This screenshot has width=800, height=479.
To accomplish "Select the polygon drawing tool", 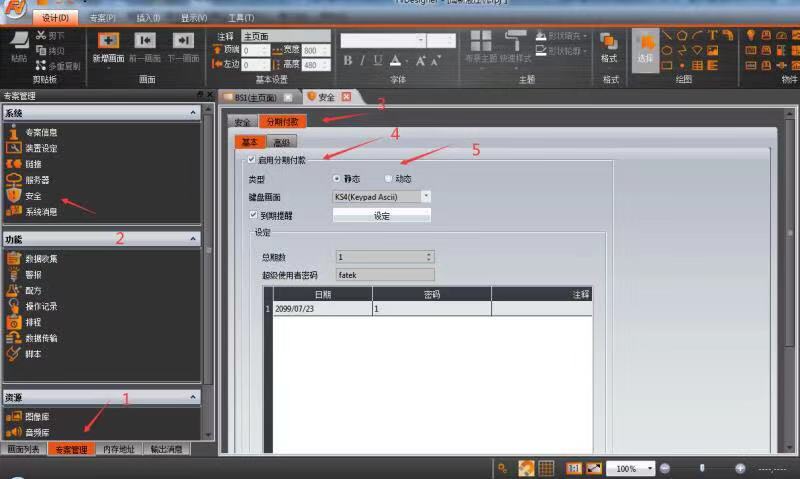I will [x=682, y=35].
